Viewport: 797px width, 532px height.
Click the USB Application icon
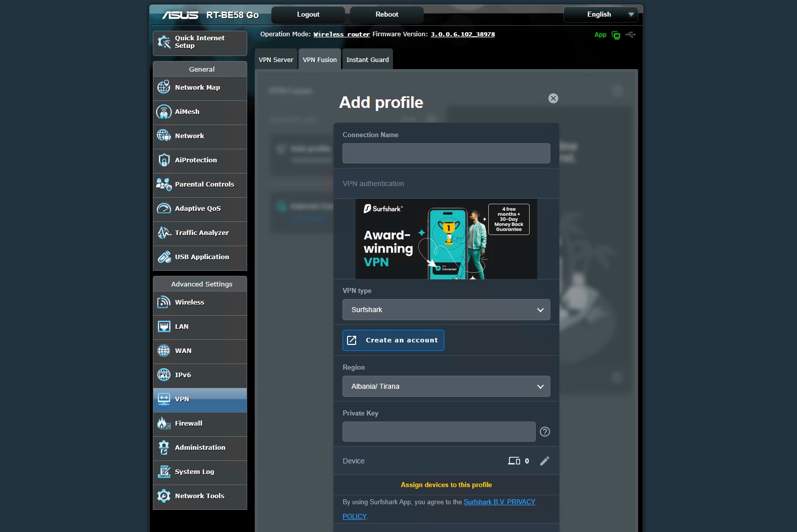coord(164,257)
